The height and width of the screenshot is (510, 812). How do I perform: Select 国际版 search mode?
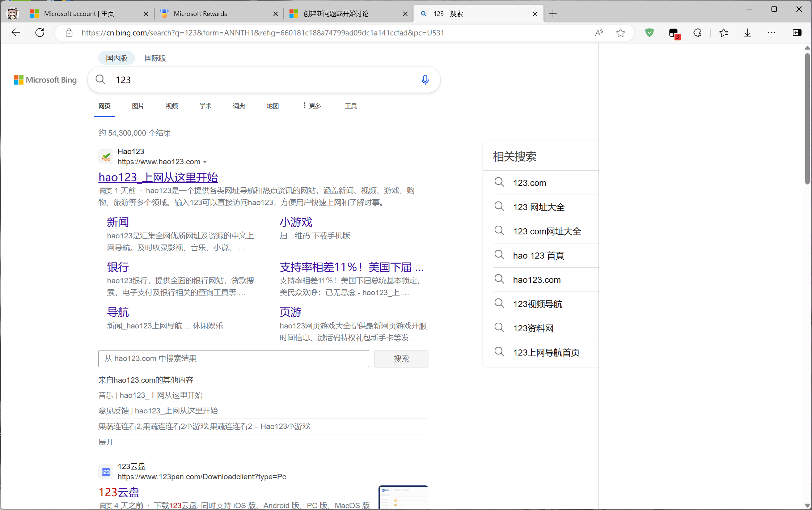[x=155, y=58]
